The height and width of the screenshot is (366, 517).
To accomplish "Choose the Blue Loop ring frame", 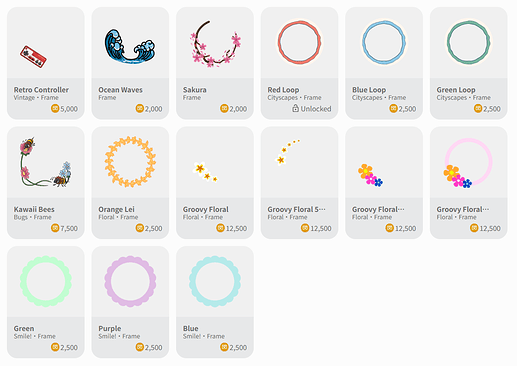I will click(384, 42).
